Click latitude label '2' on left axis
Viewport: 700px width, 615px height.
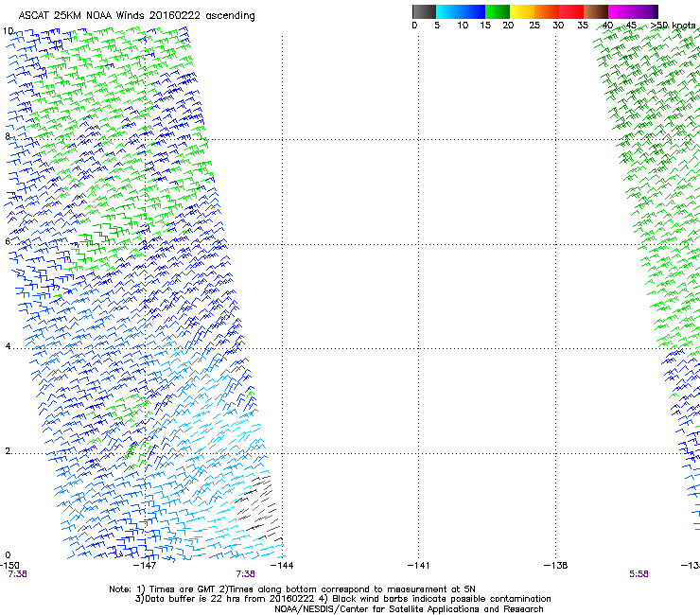coord(8,451)
